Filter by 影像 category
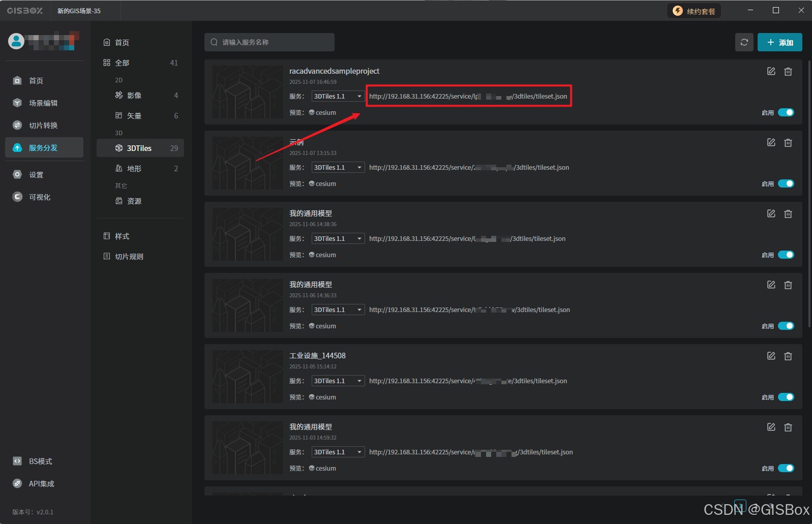This screenshot has width=812, height=524. (140, 95)
